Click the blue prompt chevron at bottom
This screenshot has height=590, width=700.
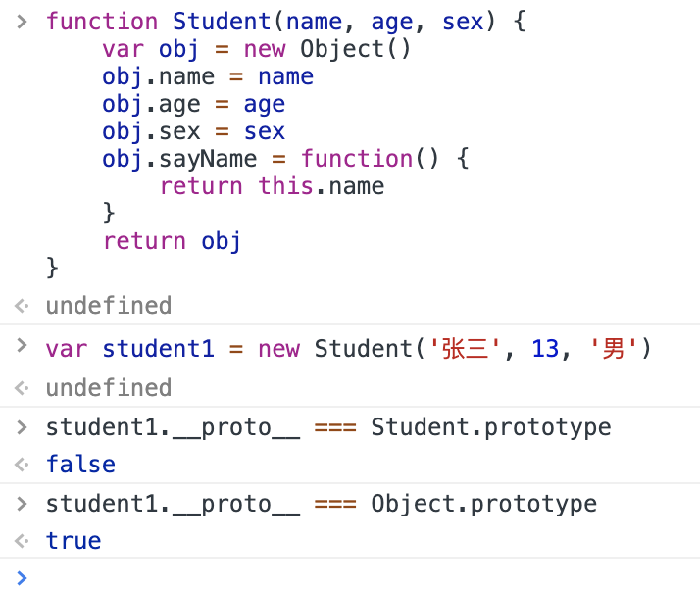[x=22, y=578]
